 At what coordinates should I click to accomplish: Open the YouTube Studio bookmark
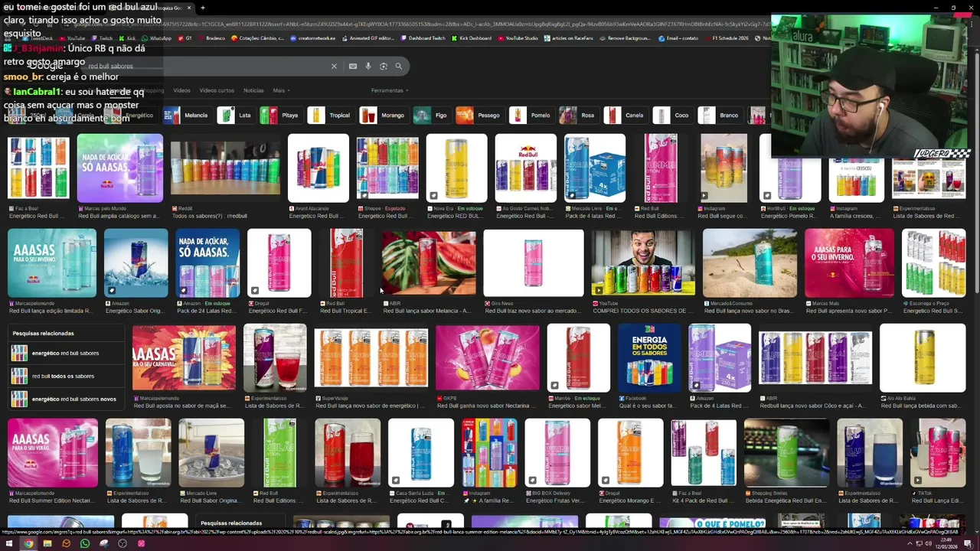[518, 38]
